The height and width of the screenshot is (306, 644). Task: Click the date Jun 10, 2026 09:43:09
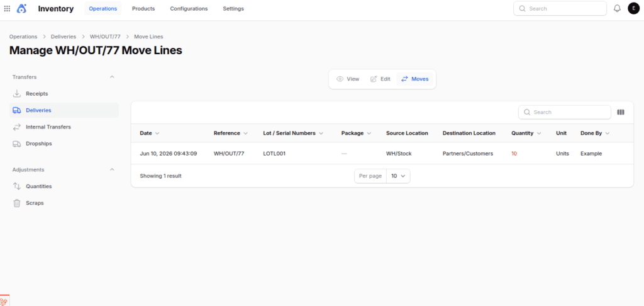click(169, 154)
